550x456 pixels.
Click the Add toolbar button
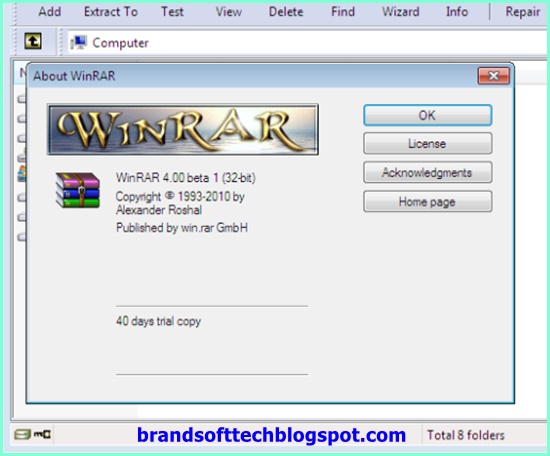49,12
